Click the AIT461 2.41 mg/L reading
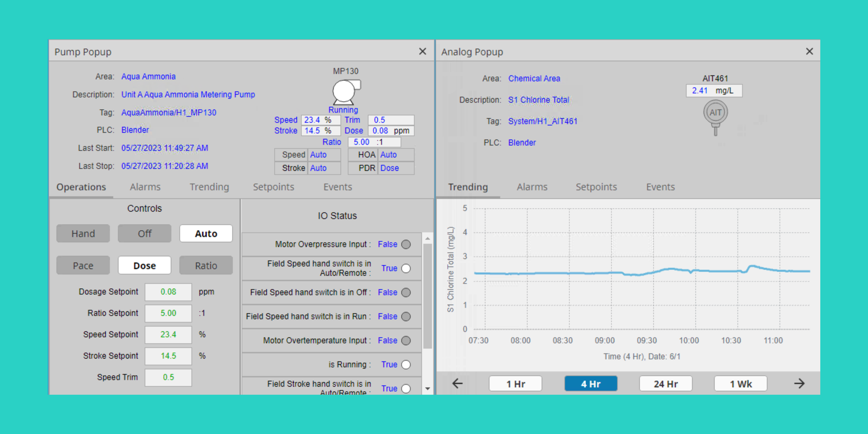This screenshot has height=434, width=868. (714, 91)
